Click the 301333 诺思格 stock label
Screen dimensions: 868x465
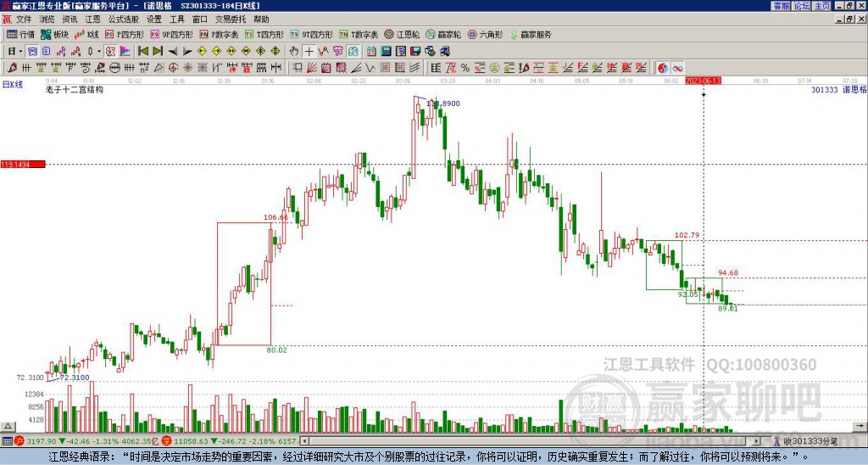coord(838,89)
